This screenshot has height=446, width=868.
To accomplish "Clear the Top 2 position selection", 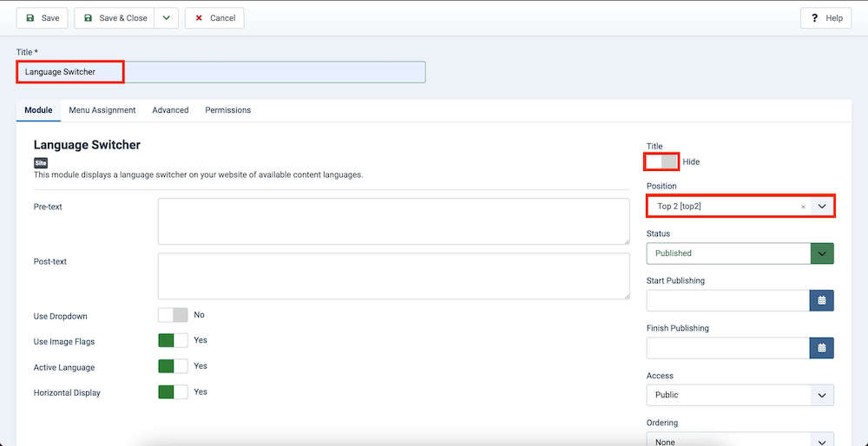I will pos(803,207).
